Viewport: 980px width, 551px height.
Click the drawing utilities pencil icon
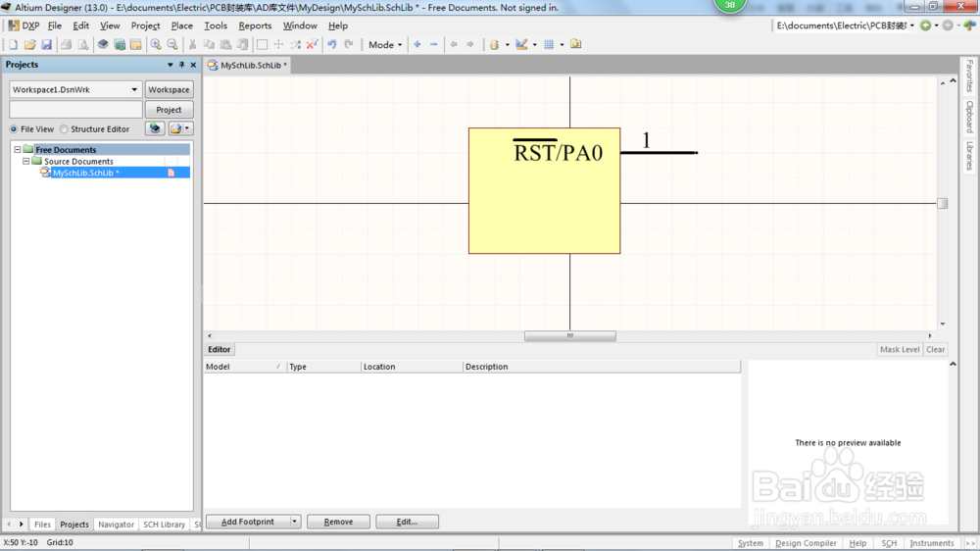(521, 44)
